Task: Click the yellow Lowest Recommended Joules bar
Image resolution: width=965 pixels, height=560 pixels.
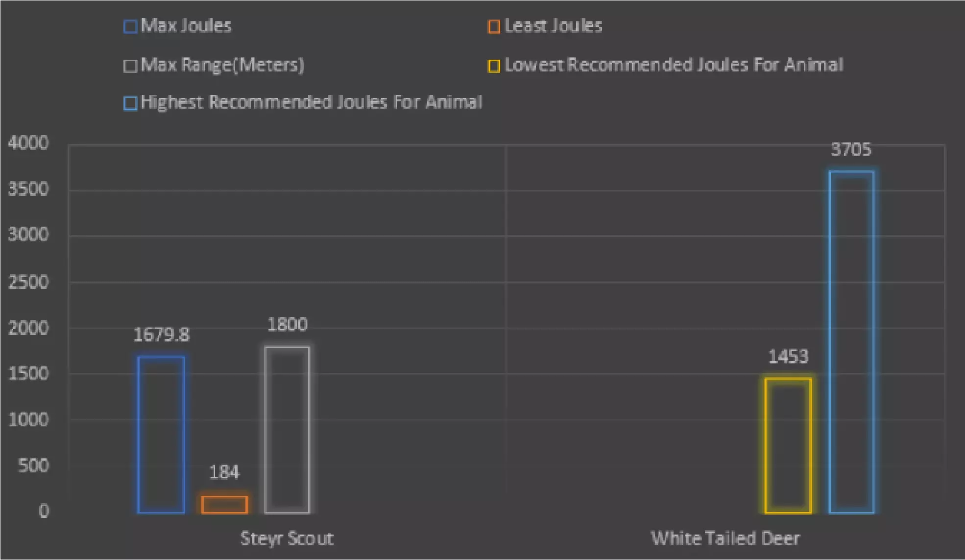Action: coord(788,445)
